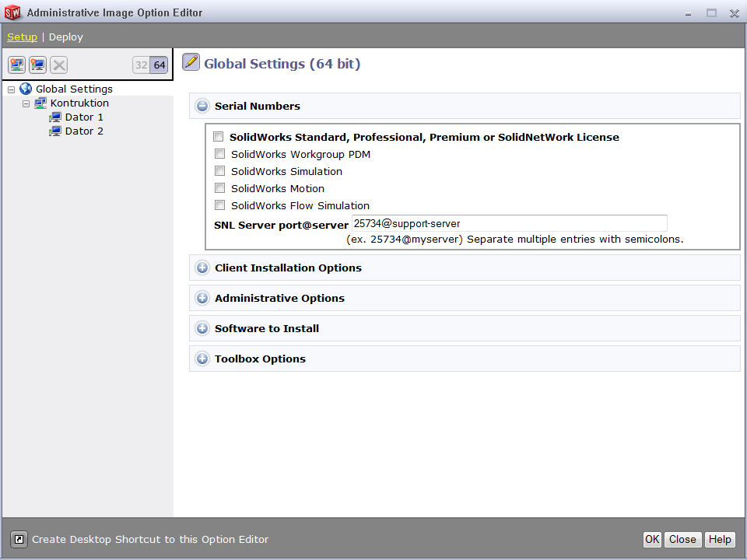Click the OK button
Screen dimensions: 747x560
pyautogui.click(x=652, y=539)
